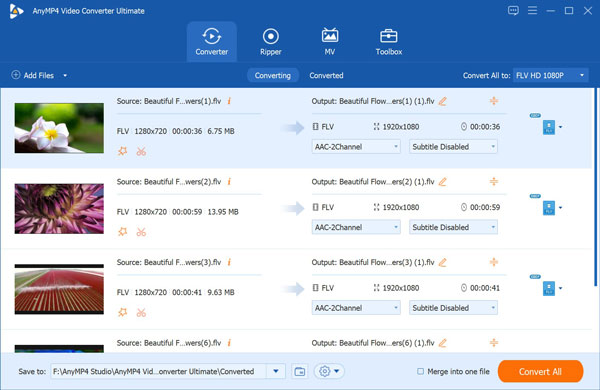The width and height of the screenshot is (600, 390).
Task: Switch to the Ripper tab
Action: click(x=271, y=42)
